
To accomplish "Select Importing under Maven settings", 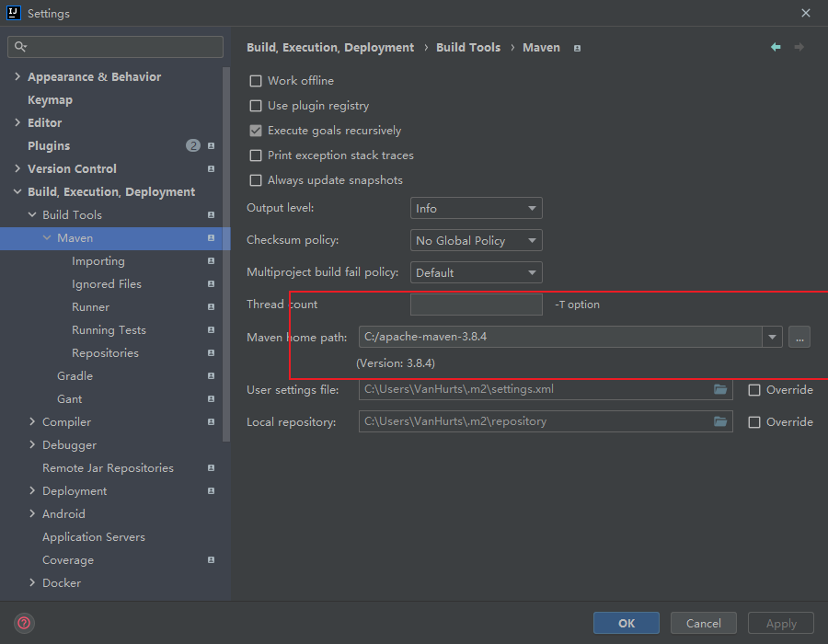I will point(98,261).
